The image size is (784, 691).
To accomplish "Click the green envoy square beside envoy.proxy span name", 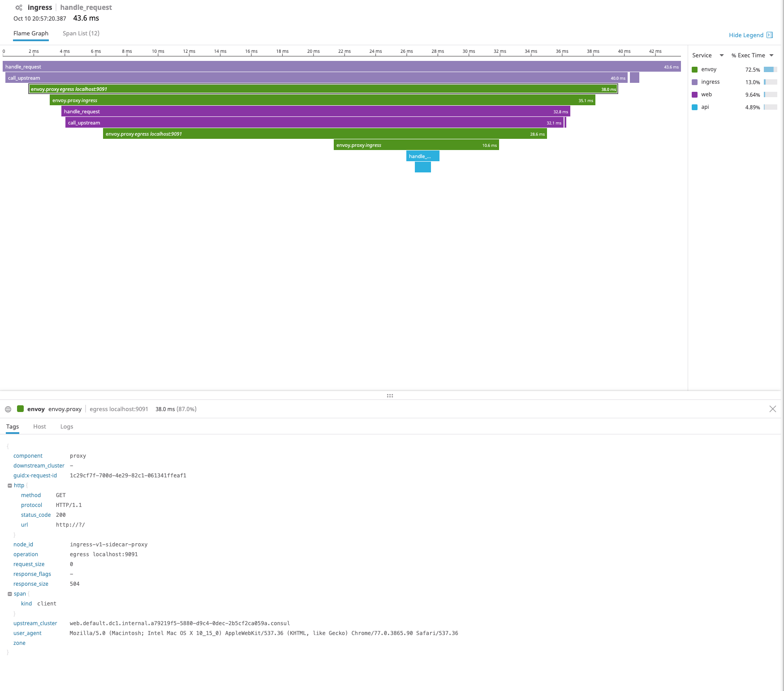I will point(21,408).
